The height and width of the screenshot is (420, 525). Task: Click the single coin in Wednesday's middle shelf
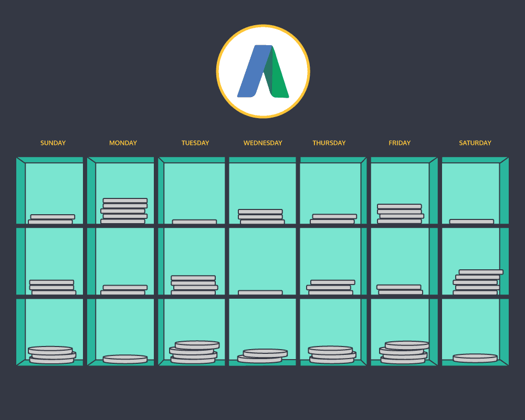click(260, 293)
